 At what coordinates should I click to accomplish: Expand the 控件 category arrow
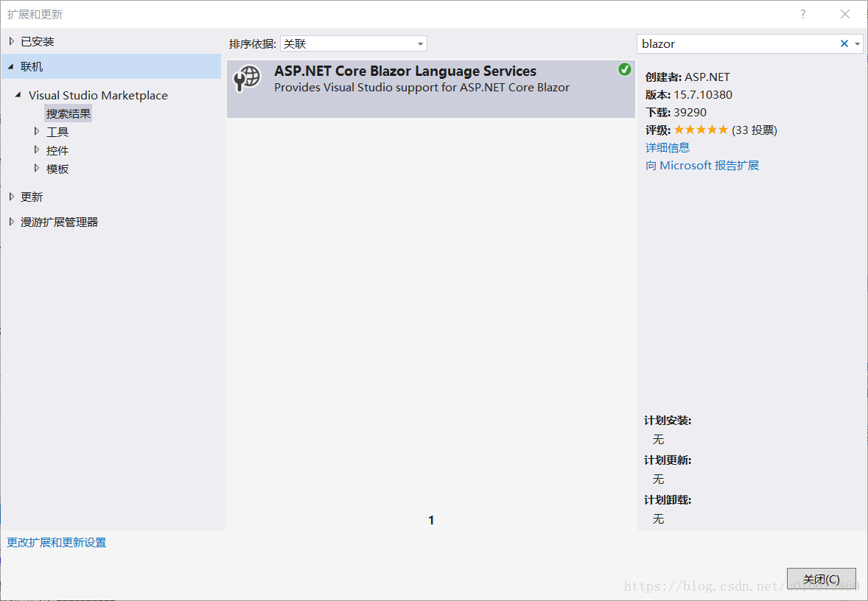coord(37,150)
